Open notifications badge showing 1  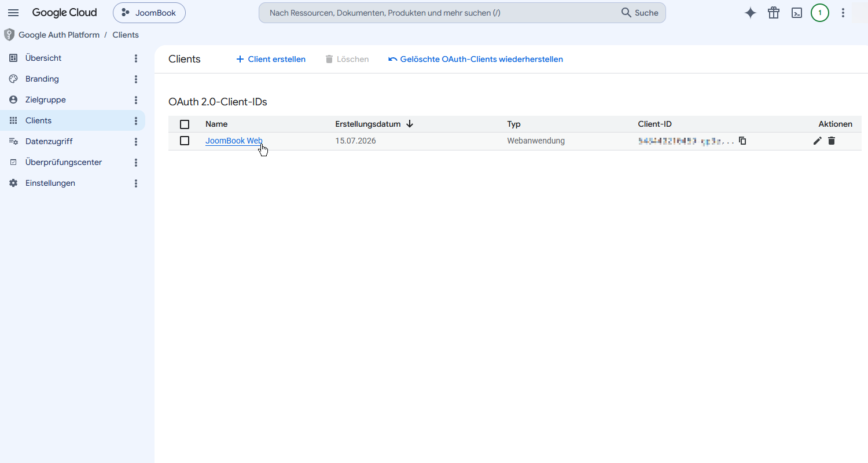820,13
